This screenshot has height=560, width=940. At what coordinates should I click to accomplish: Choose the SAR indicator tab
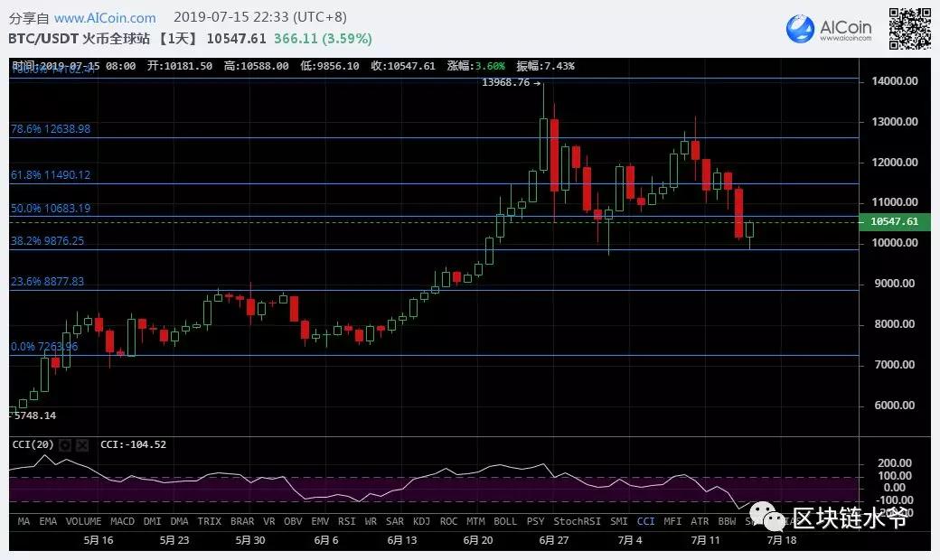[x=395, y=521]
